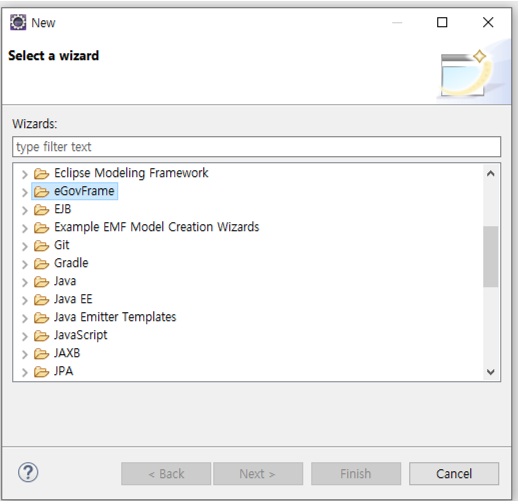Select the Java Emitter Templates label
This screenshot has width=518, height=501.
tap(115, 317)
